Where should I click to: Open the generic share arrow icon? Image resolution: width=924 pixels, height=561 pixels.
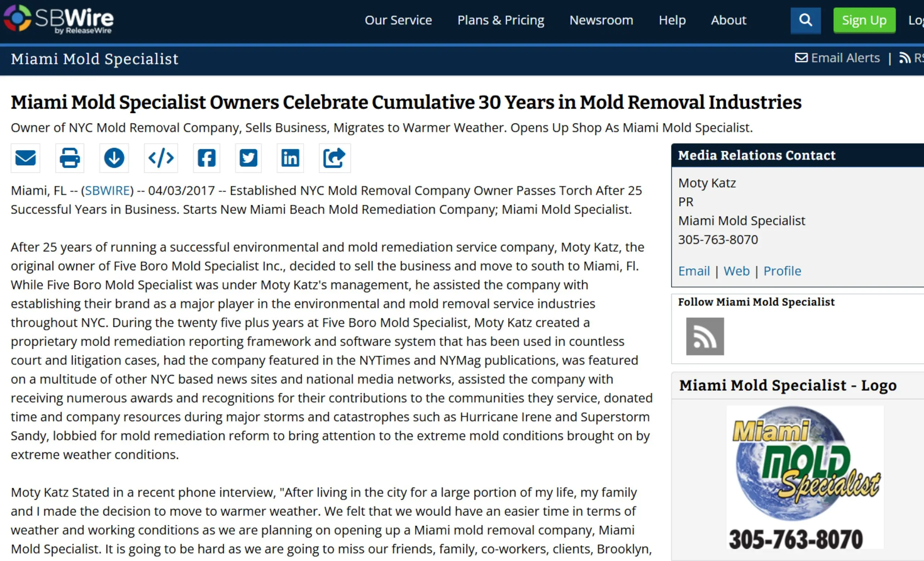coord(335,158)
